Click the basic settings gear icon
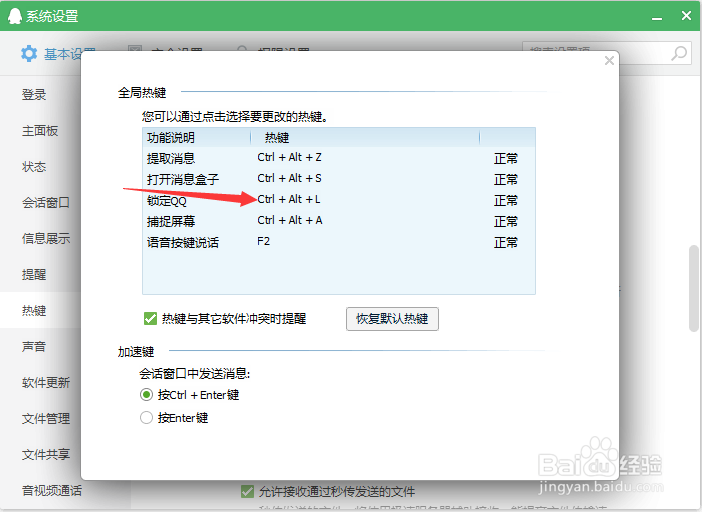This screenshot has width=702, height=512. point(29,54)
